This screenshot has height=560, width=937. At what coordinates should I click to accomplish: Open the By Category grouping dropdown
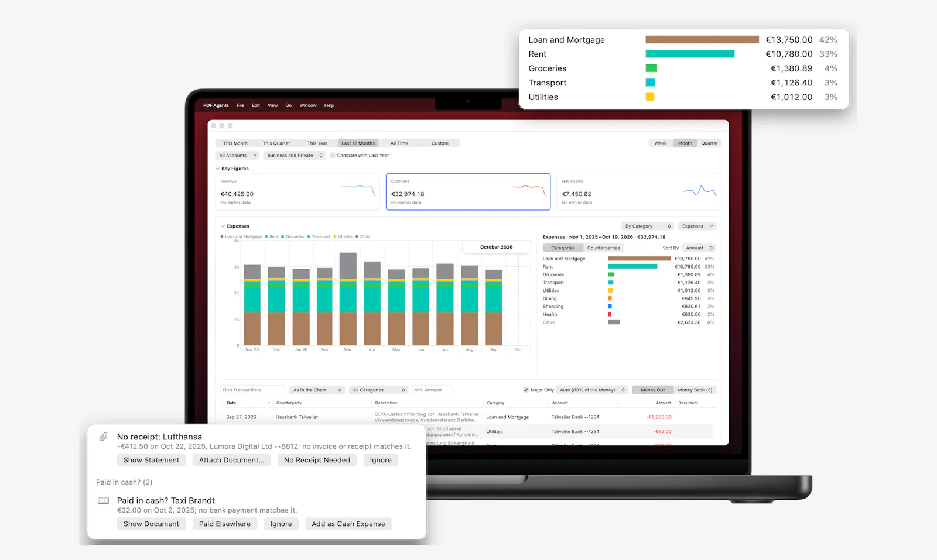click(648, 226)
